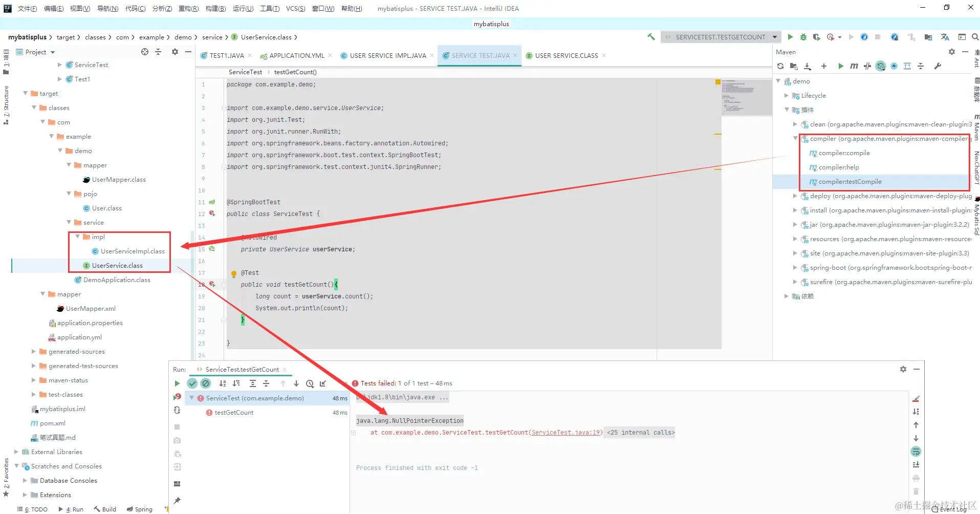Screen dimensions: 980x514
Task: Open the Event Log
Action: [949, 509]
